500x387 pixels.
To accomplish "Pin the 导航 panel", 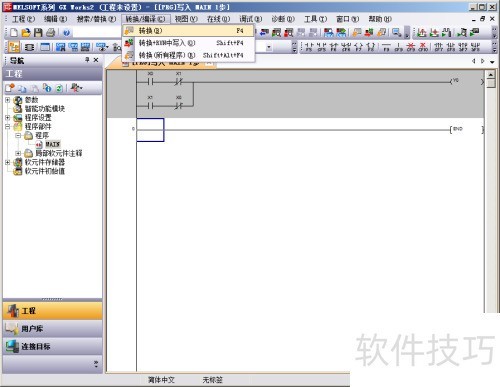I will [x=87, y=60].
